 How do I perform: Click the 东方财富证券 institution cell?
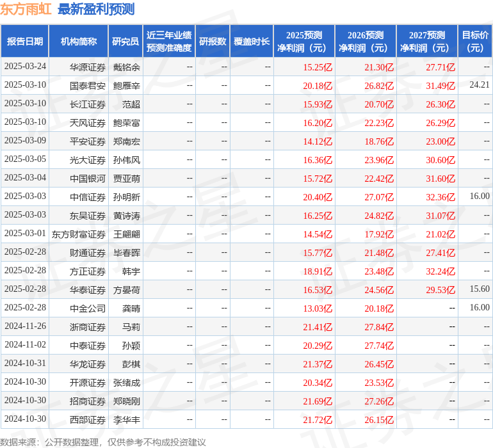(x=79, y=234)
